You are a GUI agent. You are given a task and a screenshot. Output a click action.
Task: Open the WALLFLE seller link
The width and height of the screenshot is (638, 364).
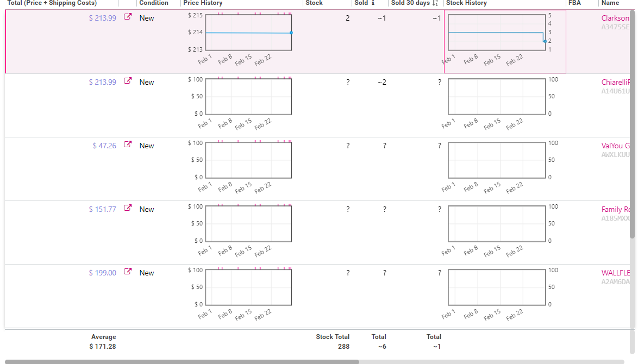tap(615, 273)
